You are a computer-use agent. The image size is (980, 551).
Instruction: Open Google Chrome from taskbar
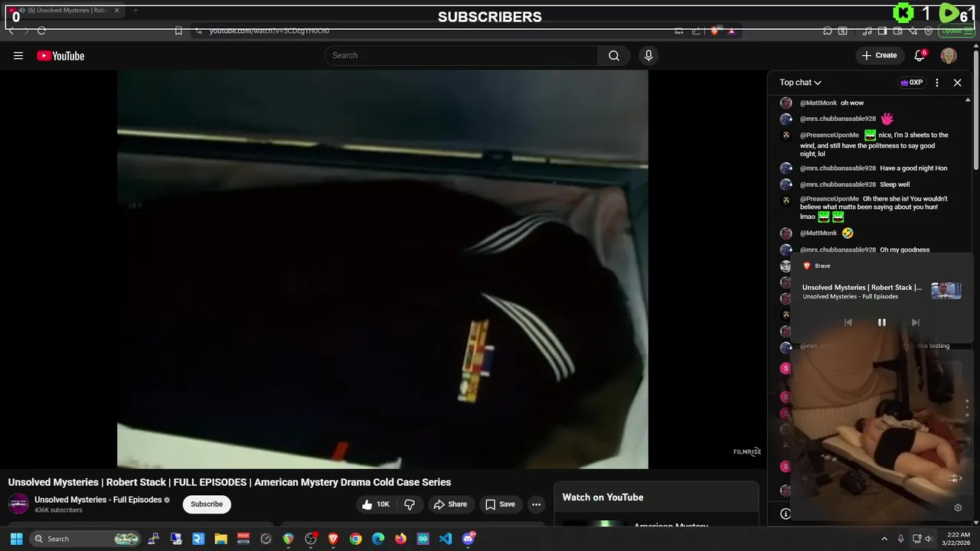[355, 539]
